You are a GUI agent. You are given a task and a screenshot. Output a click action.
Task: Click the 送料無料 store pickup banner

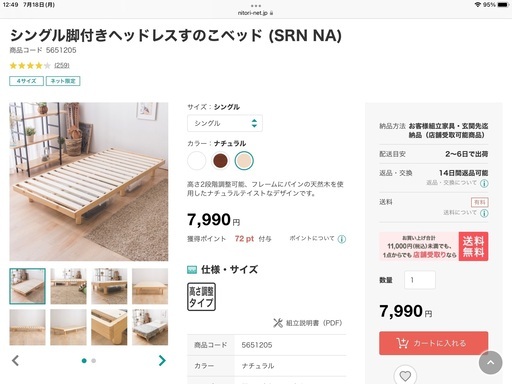(x=434, y=246)
